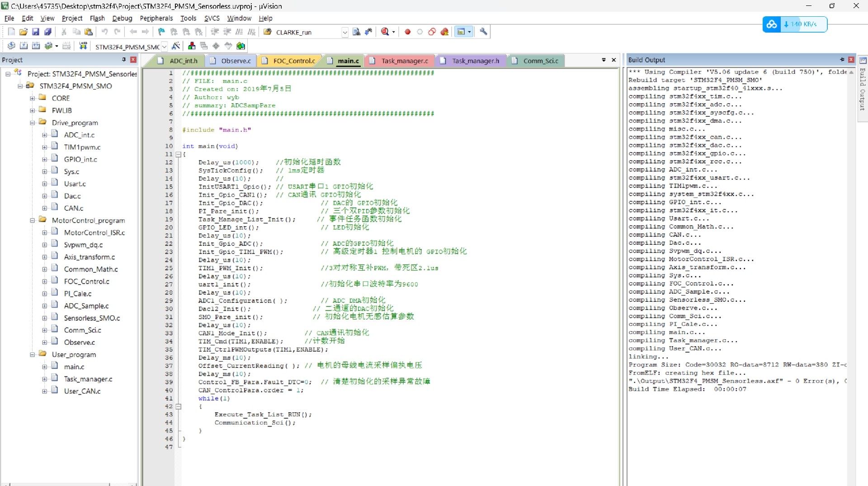Click line 43 Execute_Task_List_RUN code
This screenshot has width=868, height=486.
coord(263,415)
